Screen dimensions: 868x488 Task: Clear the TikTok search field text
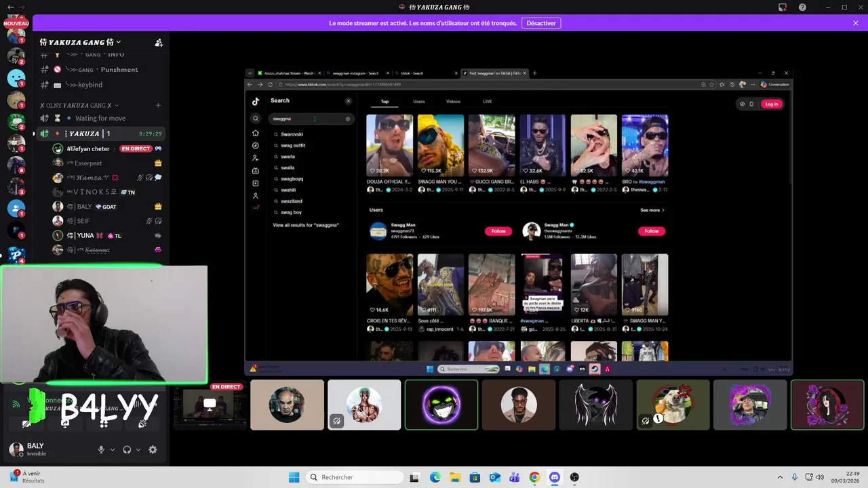[348, 119]
